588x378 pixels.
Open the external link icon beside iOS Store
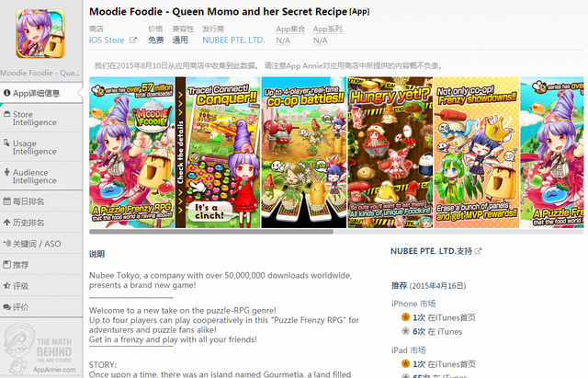pyautogui.click(x=133, y=40)
